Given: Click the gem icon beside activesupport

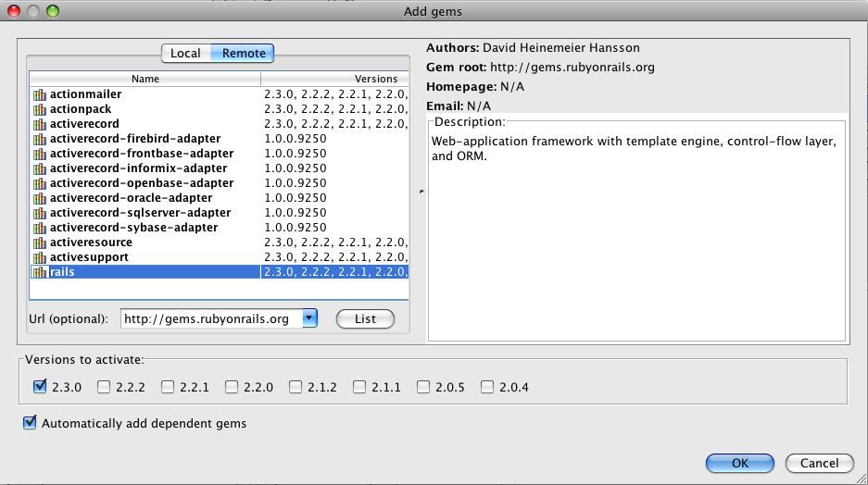Looking at the screenshot, I should [x=39, y=257].
